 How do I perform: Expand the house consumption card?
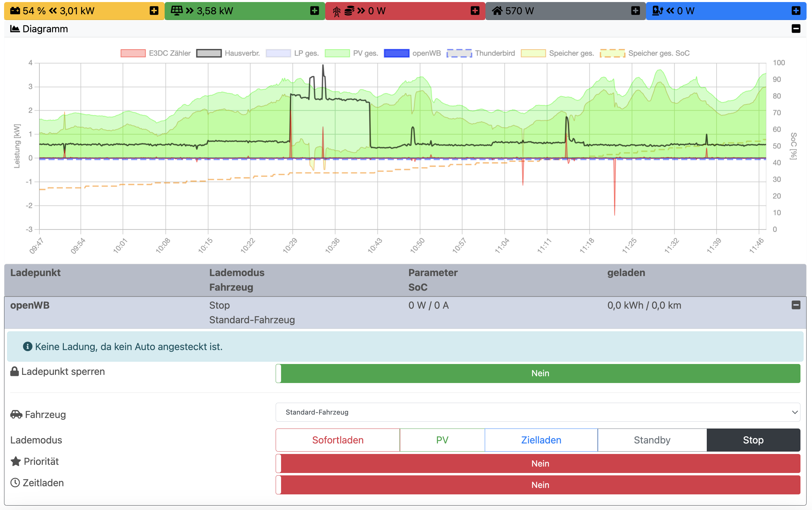(635, 11)
